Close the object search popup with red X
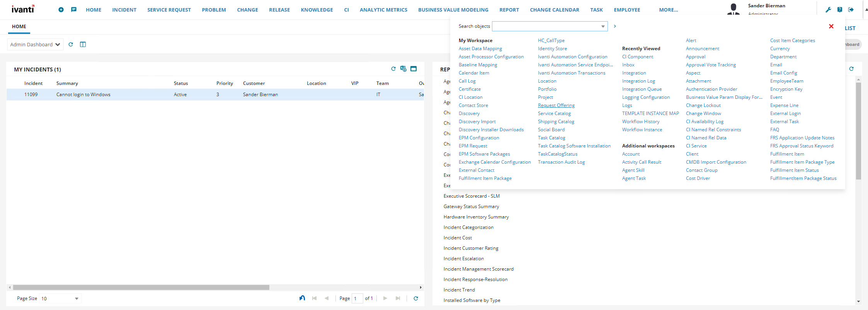 831,26
